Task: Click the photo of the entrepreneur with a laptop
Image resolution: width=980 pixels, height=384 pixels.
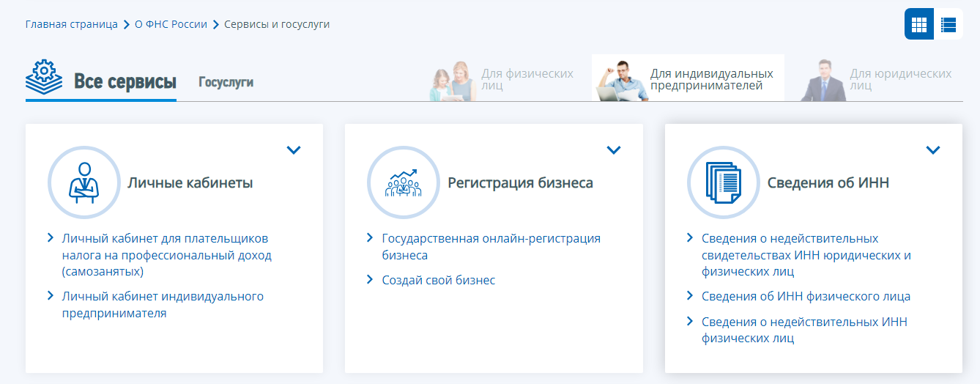Action: click(620, 81)
